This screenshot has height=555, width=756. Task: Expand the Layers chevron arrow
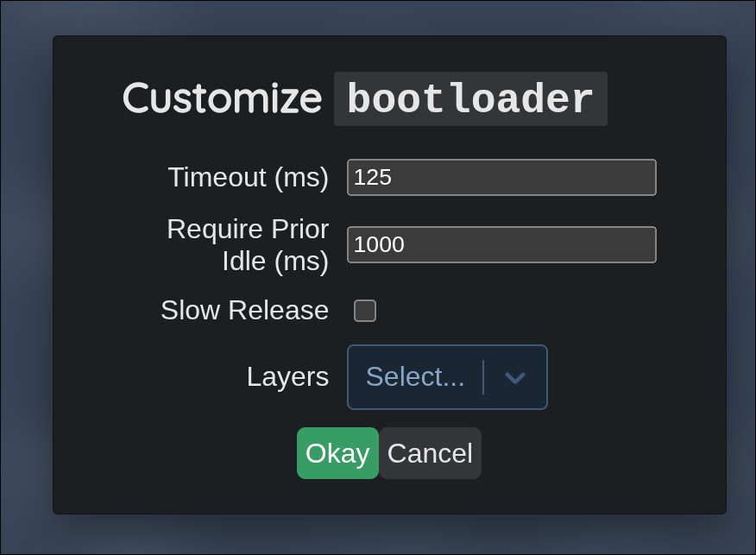515,377
